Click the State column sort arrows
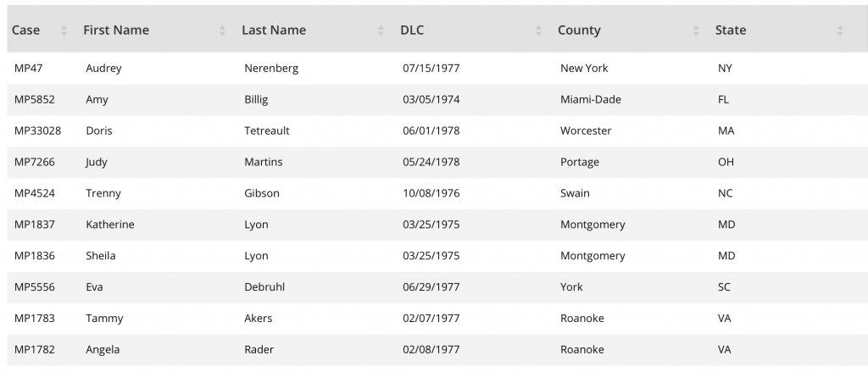 pyautogui.click(x=840, y=31)
